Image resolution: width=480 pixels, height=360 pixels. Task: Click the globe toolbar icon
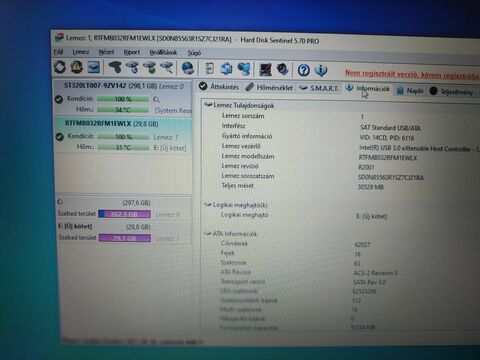tap(188, 68)
